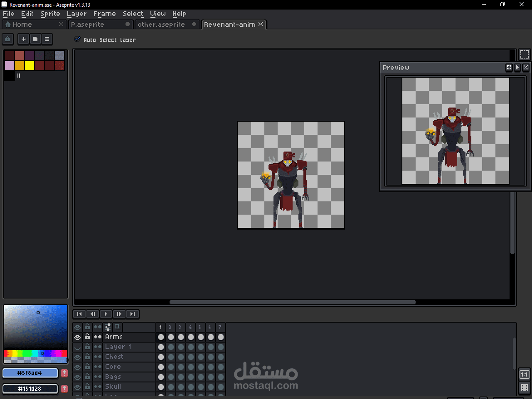Go to last frame button
This screenshot has height=399, width=532.
[133, 314]
